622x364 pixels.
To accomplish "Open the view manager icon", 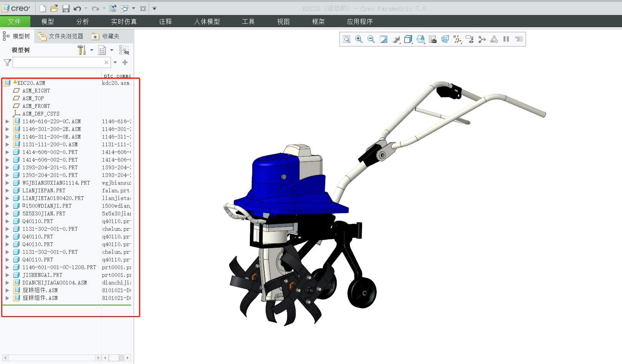I will (433, 39).
